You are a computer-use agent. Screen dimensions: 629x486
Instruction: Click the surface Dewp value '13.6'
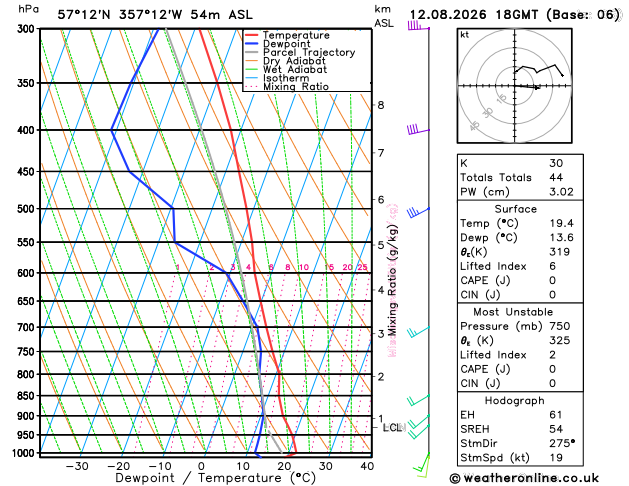tap(561, 237)
